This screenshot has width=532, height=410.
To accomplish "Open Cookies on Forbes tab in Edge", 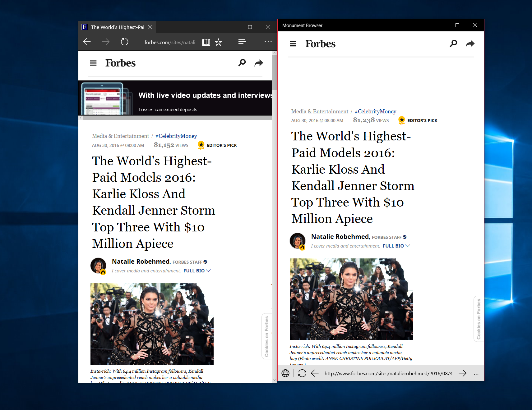I will point(266,336).
